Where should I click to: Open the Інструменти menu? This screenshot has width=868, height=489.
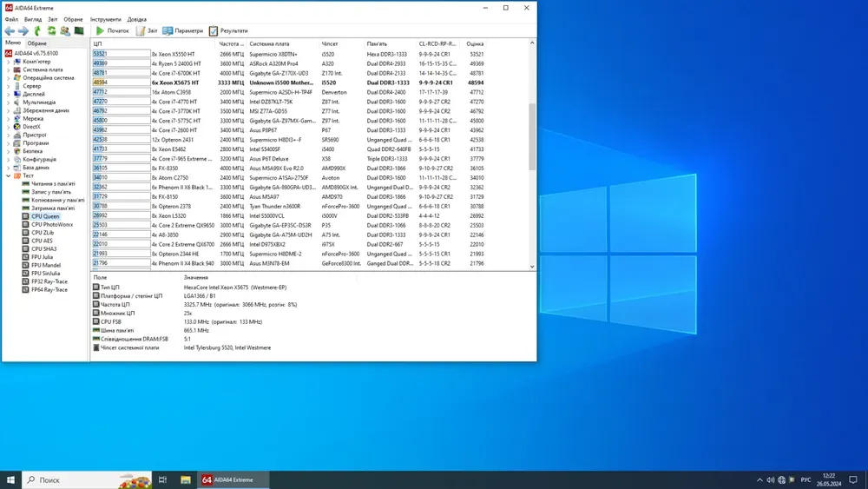(x=105, y=19)
